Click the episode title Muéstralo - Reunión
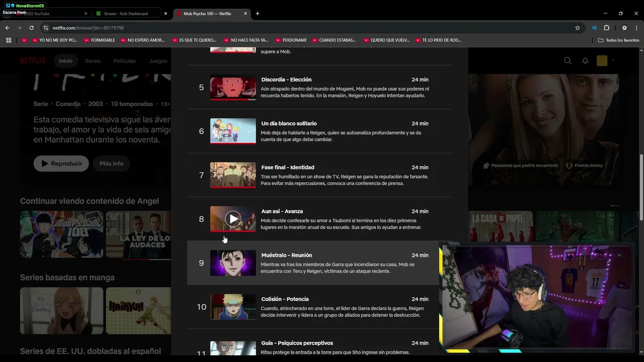This screenshot has width=644, height=362. (x=287, y=255)
